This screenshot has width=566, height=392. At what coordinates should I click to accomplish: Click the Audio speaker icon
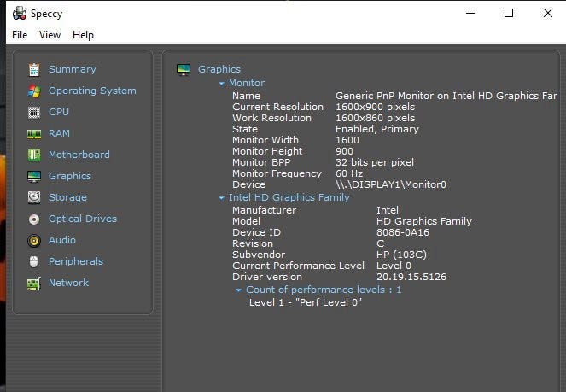[34, 241]
